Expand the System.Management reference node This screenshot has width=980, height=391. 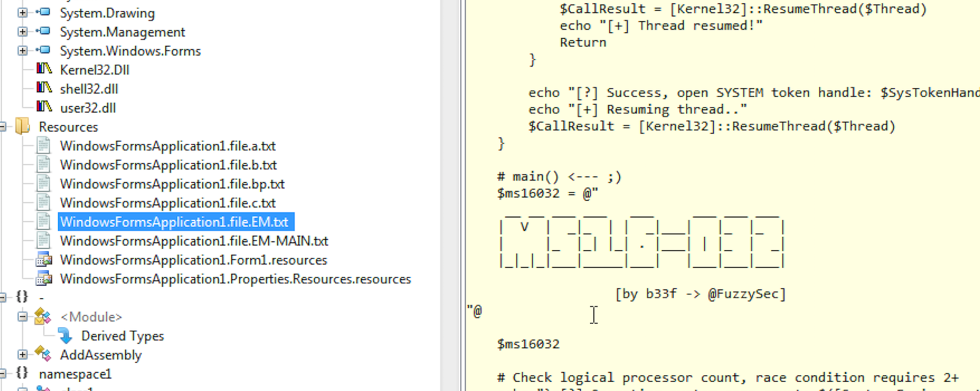(x=22, y=32)
